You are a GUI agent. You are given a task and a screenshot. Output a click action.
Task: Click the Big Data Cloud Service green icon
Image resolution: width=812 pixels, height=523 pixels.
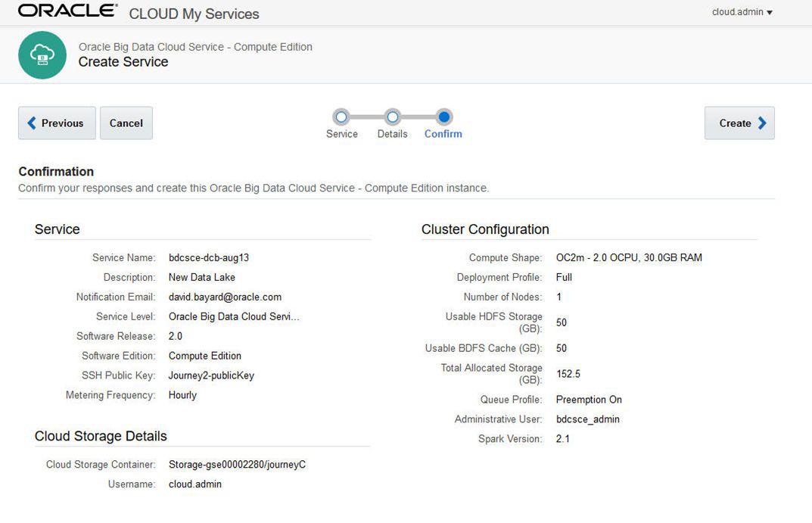[x=42, y=55]
